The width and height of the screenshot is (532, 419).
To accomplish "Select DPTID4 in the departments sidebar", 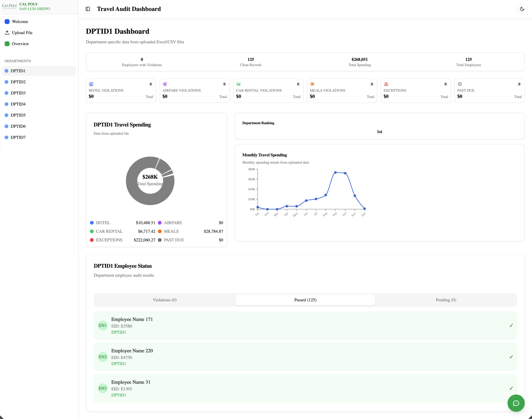I will pyautogui.click(x=18, y=104).
